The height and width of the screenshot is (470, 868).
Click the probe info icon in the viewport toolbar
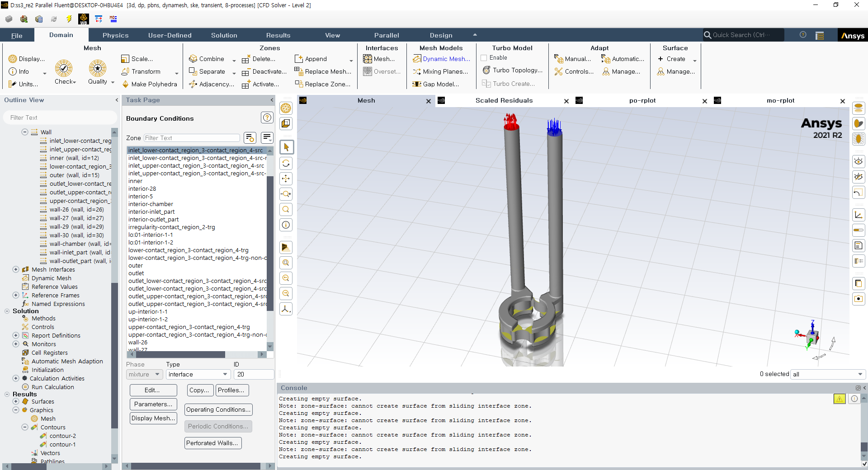(x=286, y=225)
